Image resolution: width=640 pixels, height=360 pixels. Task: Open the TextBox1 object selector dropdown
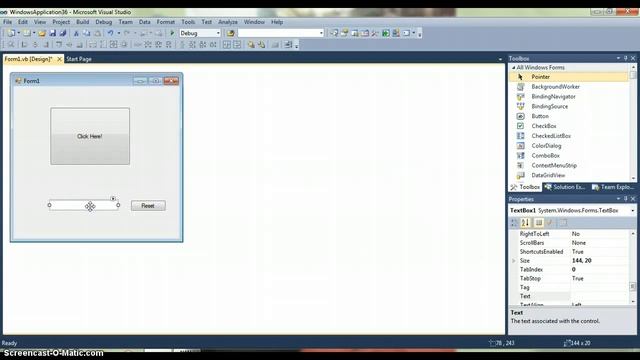point(633,211)
